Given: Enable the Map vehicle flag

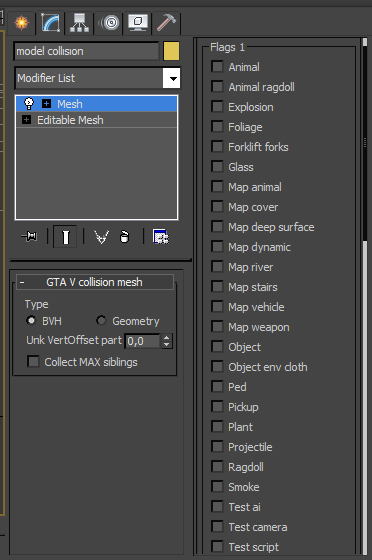Looking at the screenshot, I should coord(217,307).
